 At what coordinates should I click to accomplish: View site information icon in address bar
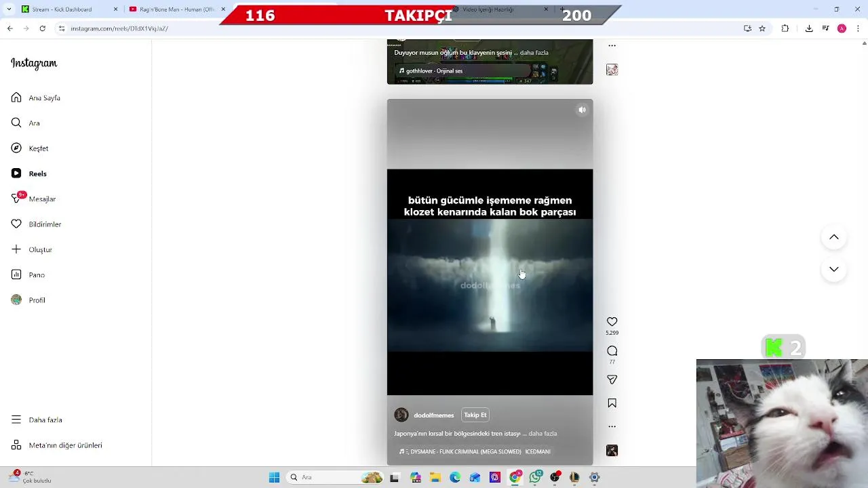point(62,28)
